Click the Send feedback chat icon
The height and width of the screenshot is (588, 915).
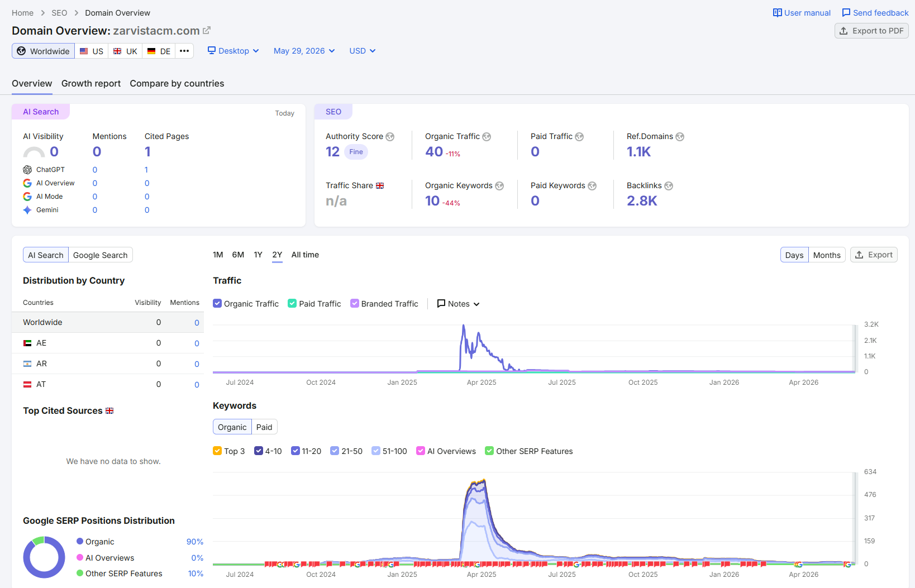846,13
